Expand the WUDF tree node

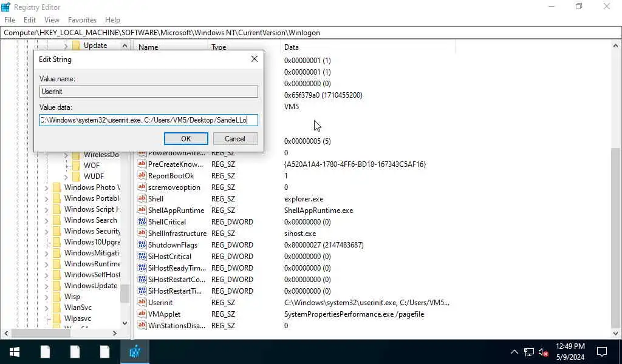point(66,177)
